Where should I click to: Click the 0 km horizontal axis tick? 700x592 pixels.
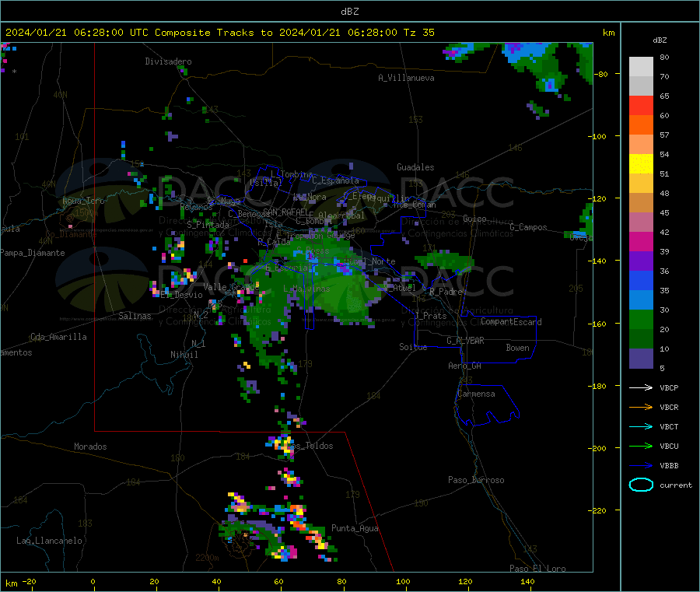point(93,581)
